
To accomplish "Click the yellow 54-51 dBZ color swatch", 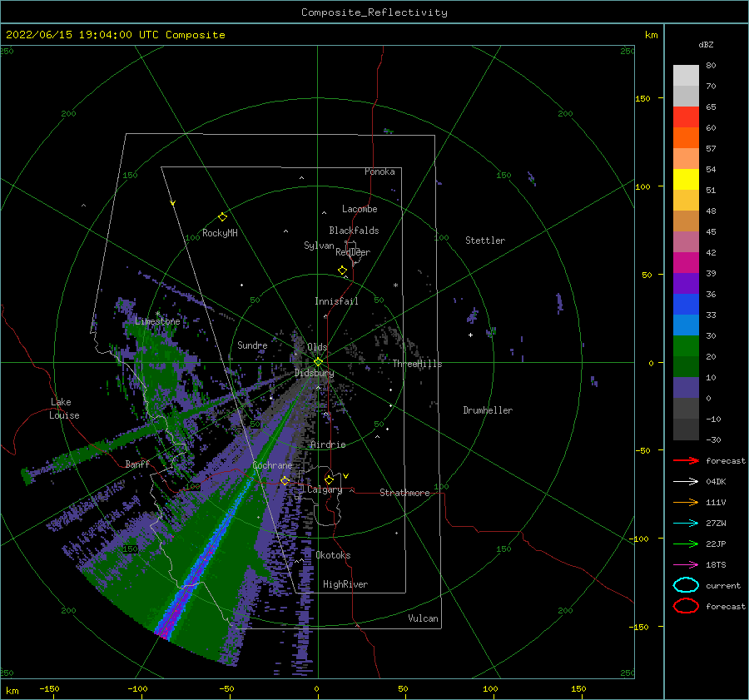I will 686,180.
